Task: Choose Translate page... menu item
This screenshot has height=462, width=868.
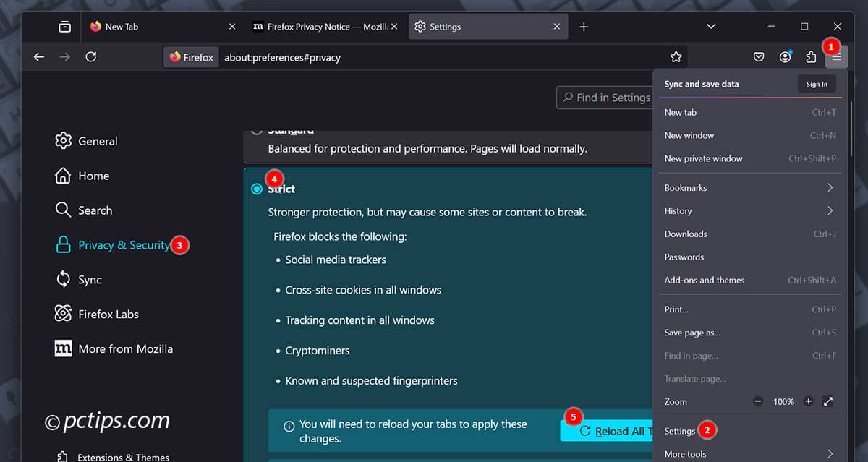Action: [750, 379]
